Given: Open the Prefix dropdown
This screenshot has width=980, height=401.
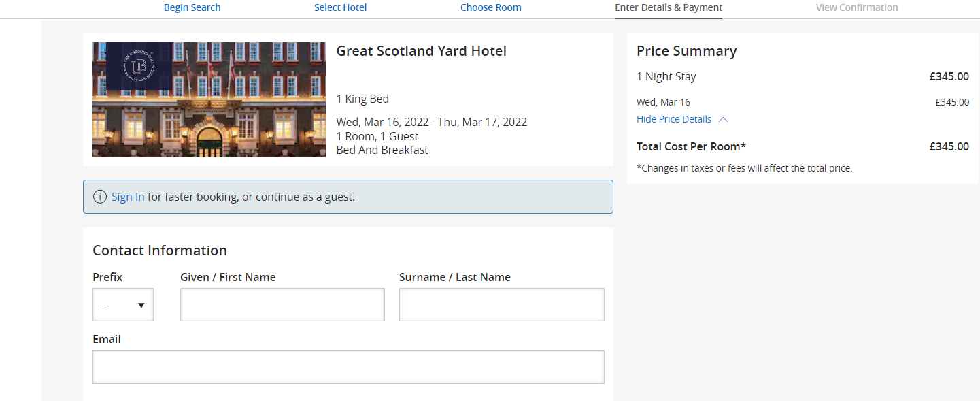Looking at the screenshot, I should 123,305.
